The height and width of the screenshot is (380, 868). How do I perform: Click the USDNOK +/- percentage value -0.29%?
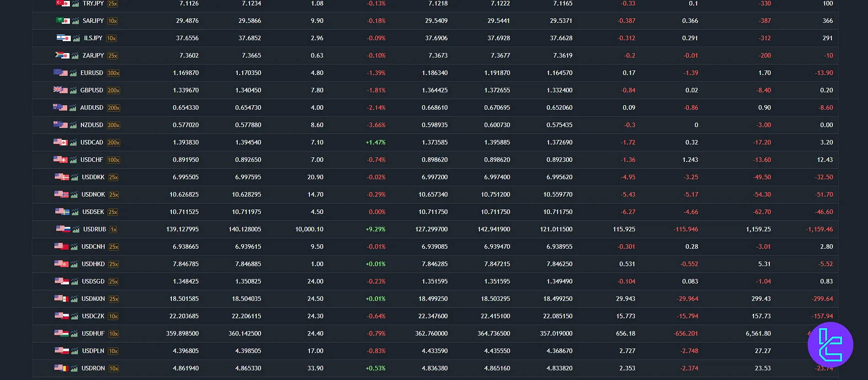(376, 194)
